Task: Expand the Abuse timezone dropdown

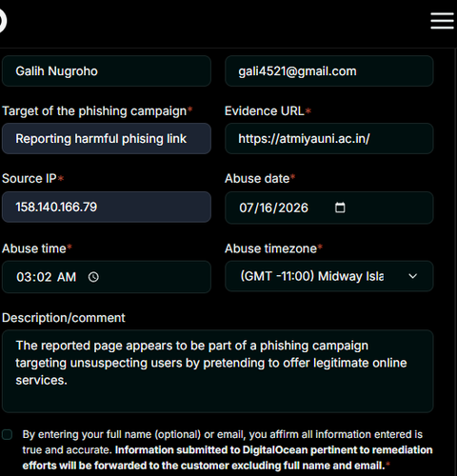Action: tap(329, 276)
